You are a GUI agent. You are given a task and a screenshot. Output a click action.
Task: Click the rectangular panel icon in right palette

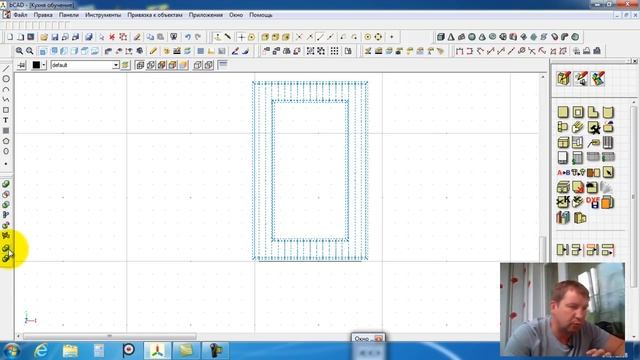pyautogui.click(x=563, y=112)
